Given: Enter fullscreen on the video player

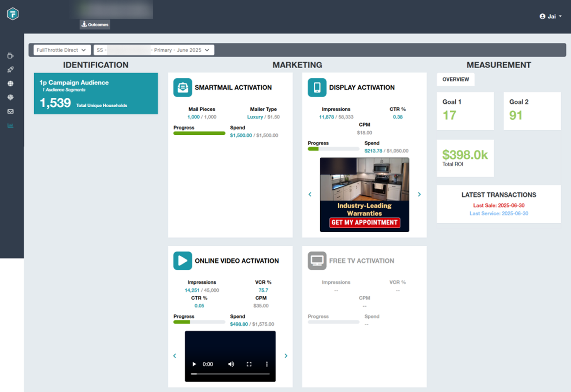Looking at the screenshot, I should pyautogui.click(x=249, y=364).
